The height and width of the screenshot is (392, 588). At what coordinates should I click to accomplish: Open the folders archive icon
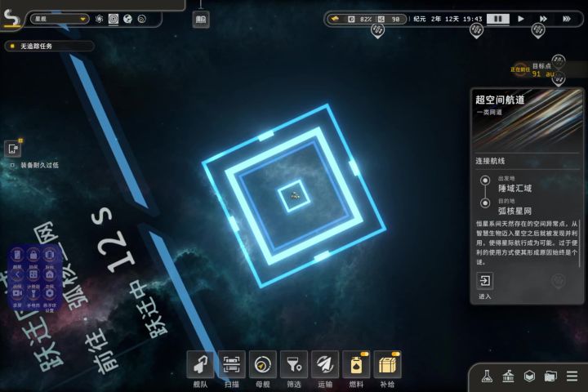[x=550, y=376]
